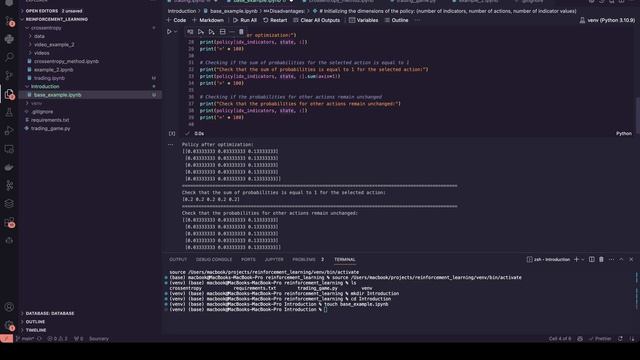Collapse the REINFORCEMENT_LEARNING root folder

[x=56, y=19]
